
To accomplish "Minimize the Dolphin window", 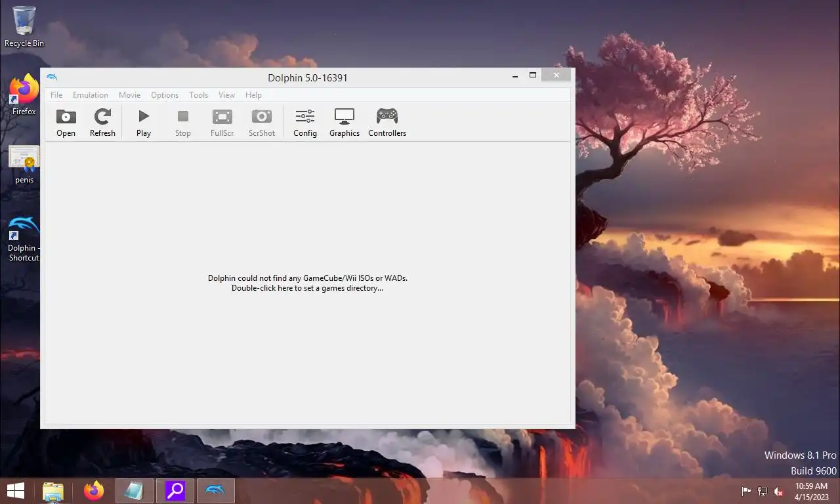I will 515,75.
